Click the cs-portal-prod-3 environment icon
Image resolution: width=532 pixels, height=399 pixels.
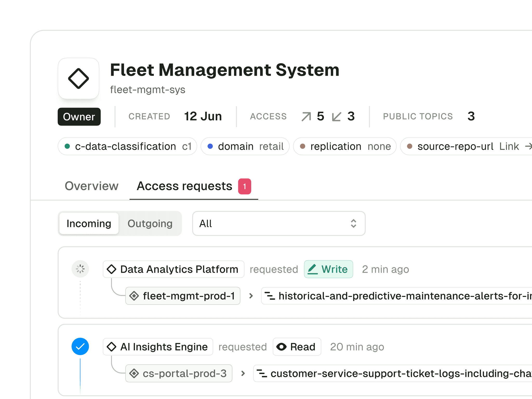click(x=134, y=373)
